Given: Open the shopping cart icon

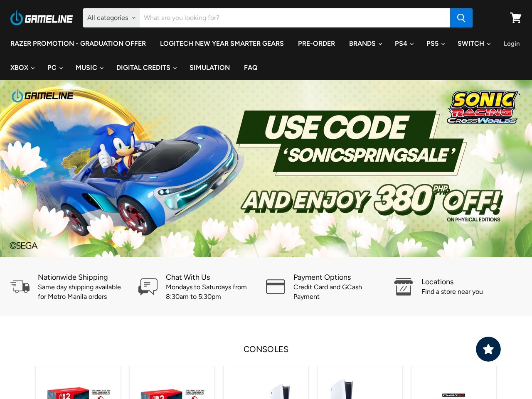Looking at the screenshot, I should tap(516, 18).
